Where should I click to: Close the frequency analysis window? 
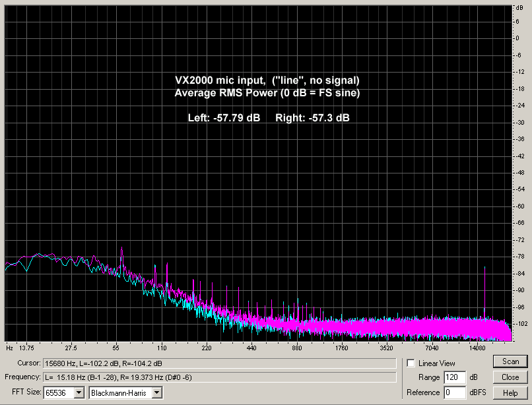[x=510, y=377]
